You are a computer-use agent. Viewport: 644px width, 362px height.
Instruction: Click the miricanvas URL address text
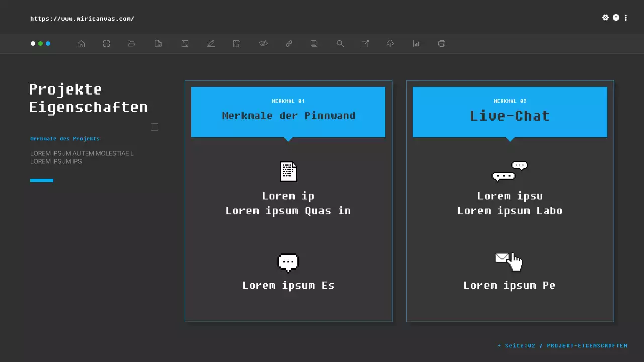point(82,19)
